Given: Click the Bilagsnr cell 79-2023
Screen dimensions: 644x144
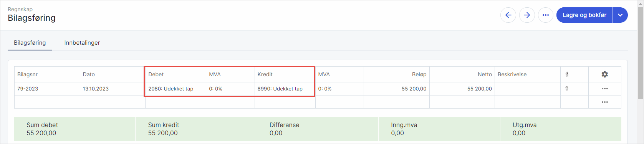Looking at the screenshot, I should point(47,89).
